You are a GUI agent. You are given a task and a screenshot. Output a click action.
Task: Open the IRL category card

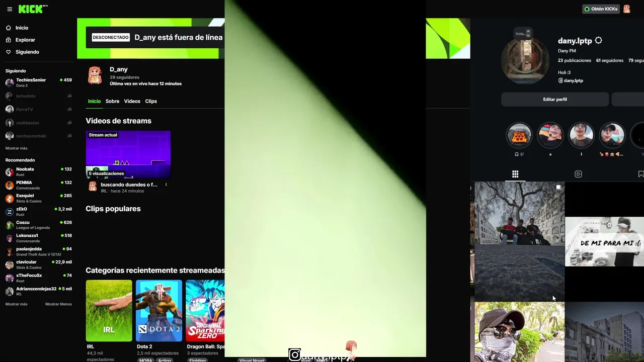coord(109,311)
